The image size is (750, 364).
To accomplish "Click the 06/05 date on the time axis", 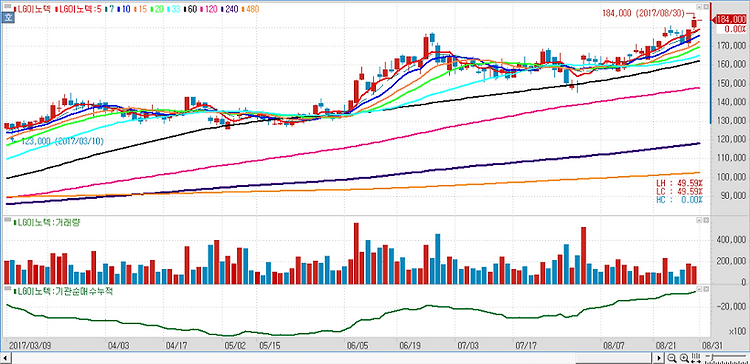I will tap(357, 344).
